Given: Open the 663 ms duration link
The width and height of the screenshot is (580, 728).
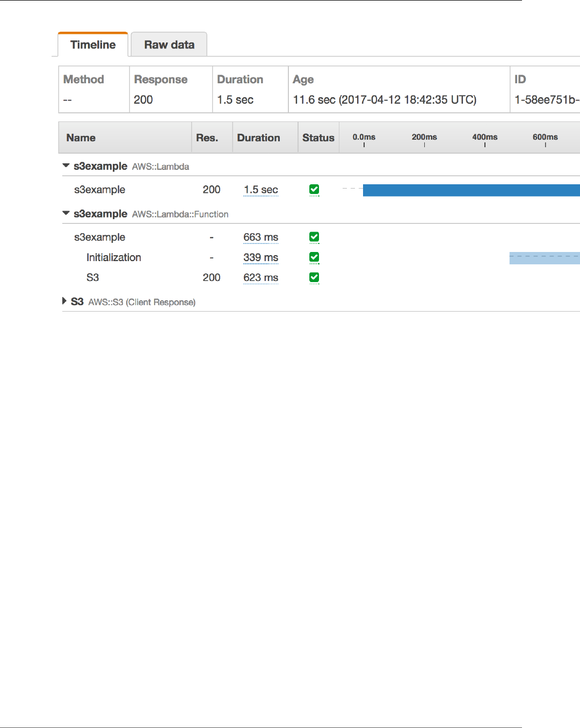Looking at the screenshot, I should (261, 237).
